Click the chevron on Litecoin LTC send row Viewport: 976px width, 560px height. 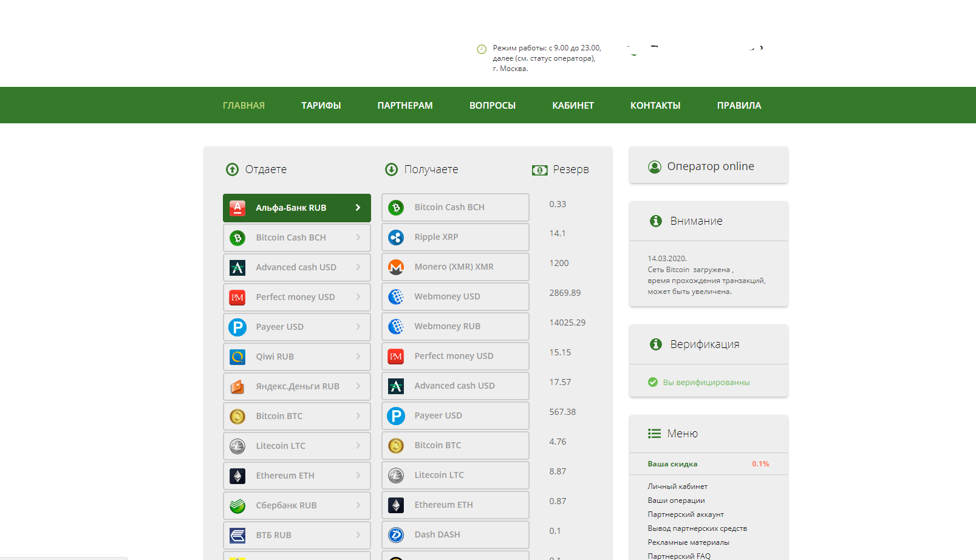pos(358,446)
